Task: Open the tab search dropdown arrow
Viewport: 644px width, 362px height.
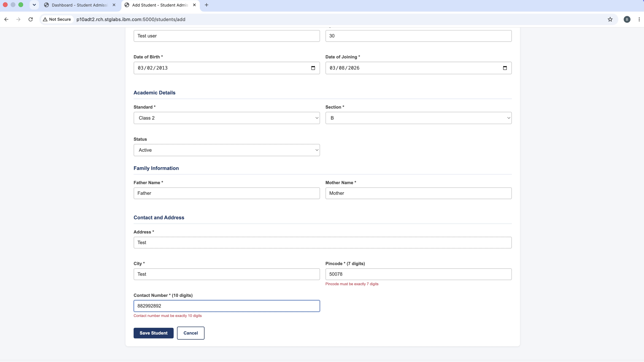Action: 34,5
